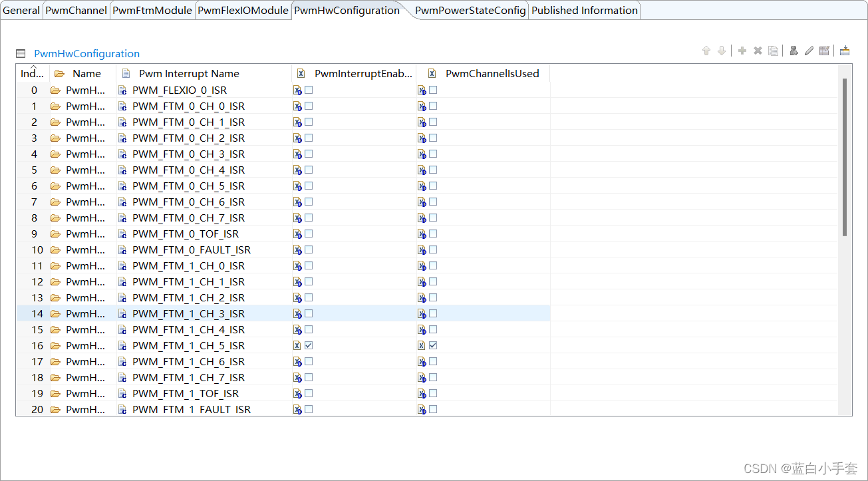
Task: Click the delete element X icon
Action: [x=758, y=51]
